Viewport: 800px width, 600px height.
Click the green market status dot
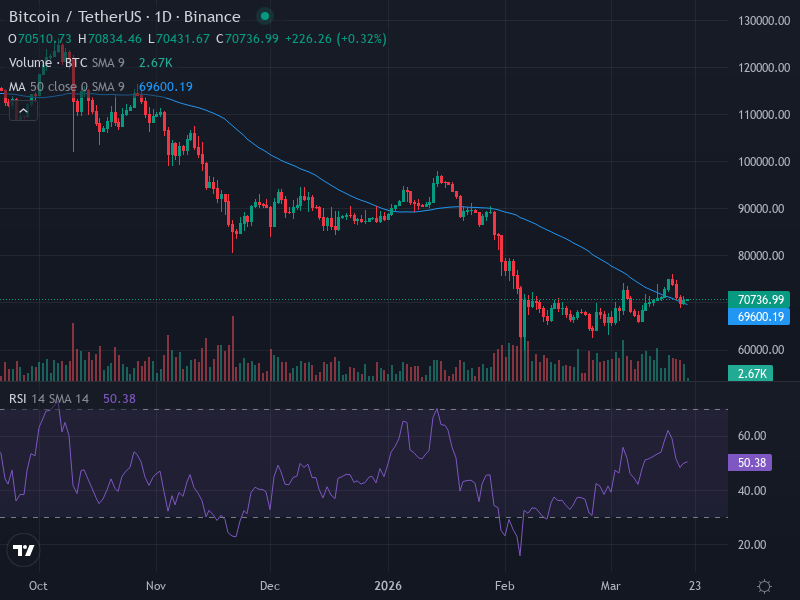(x=265, y=16)
